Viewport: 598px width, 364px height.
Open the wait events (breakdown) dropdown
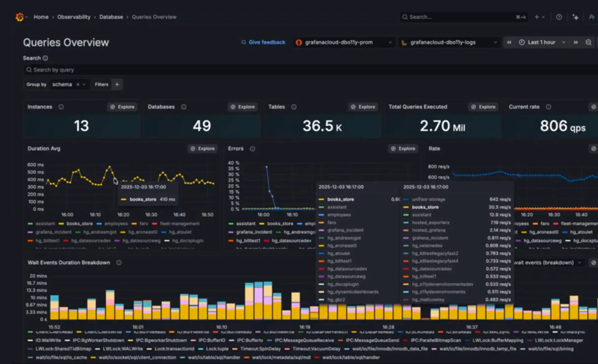[547, 263]
